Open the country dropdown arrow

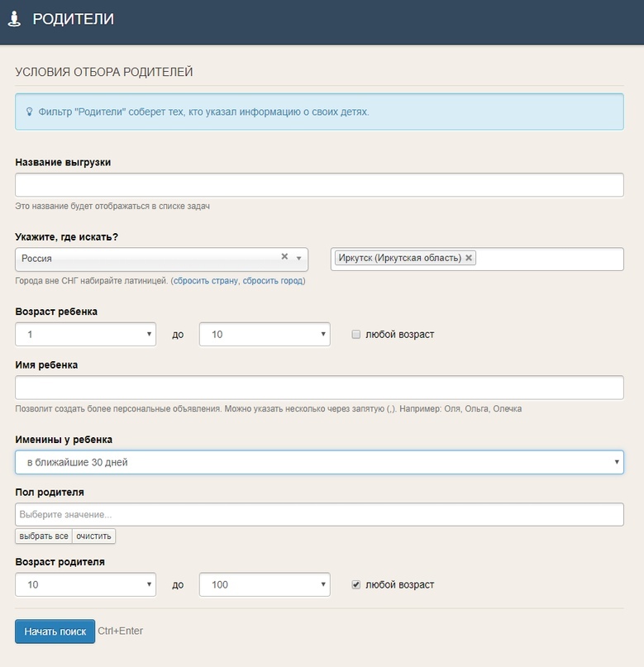point(299,259)
